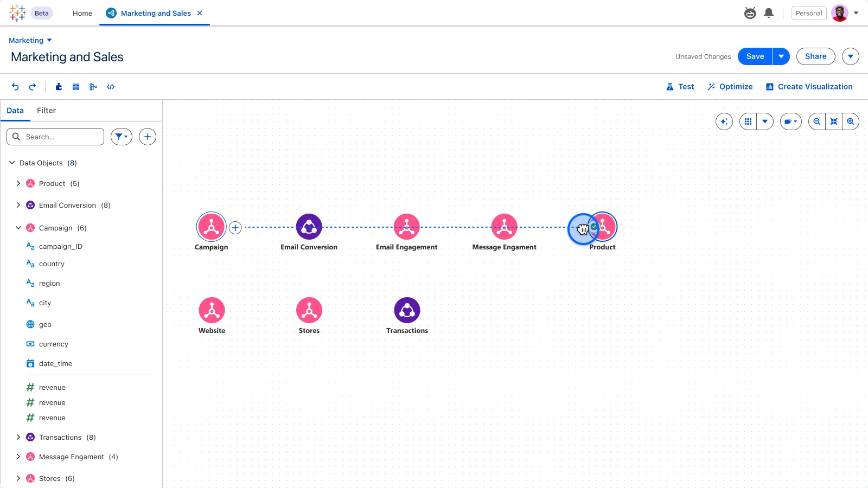Viewport: 868px width, 488px height.
Task: Click the puzzle piece toolbar icon
Action: 59,87
